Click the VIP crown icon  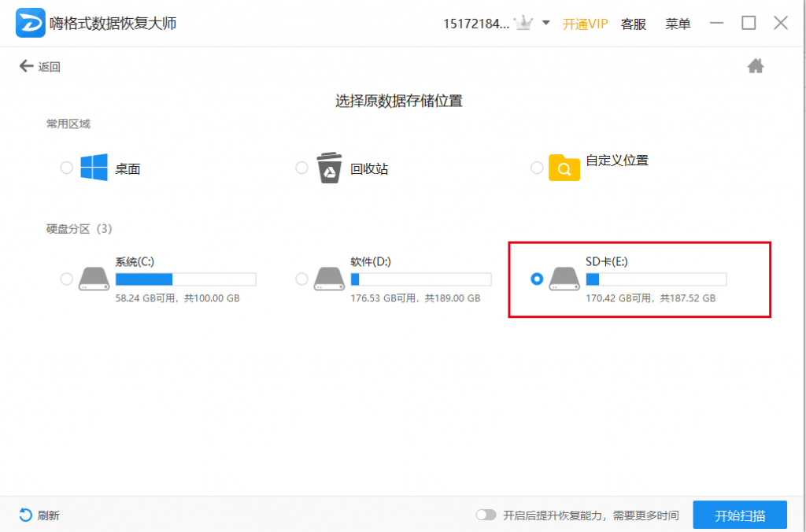coord(523,23)
